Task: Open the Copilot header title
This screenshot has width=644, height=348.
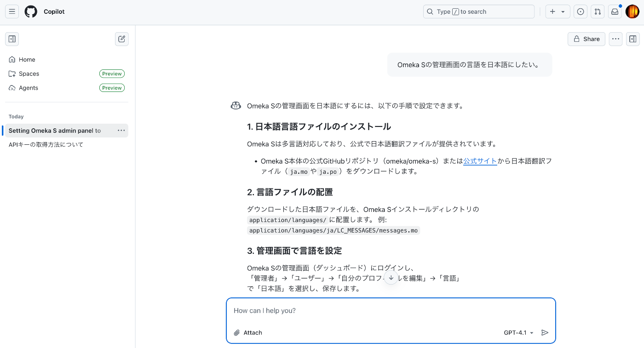Action: [x=54, y=11]
